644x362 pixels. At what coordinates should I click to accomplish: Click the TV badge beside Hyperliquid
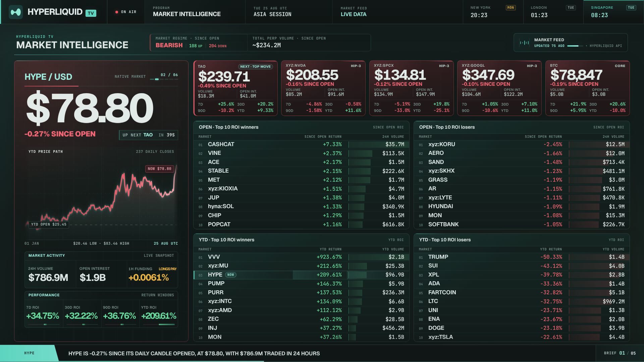pyautogui.click(x=91, y=13)
